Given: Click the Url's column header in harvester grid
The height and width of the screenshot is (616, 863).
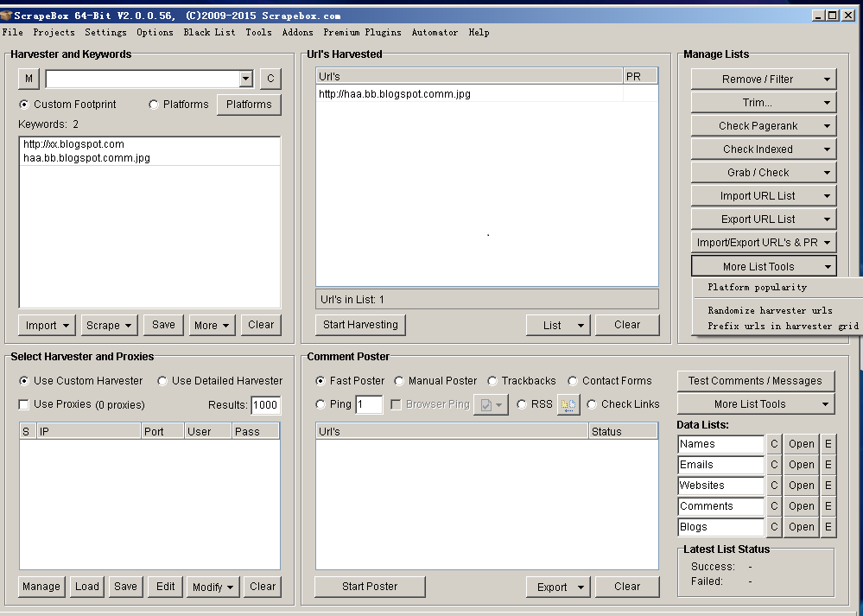Looking at the screenshot, I should point(469,77).
